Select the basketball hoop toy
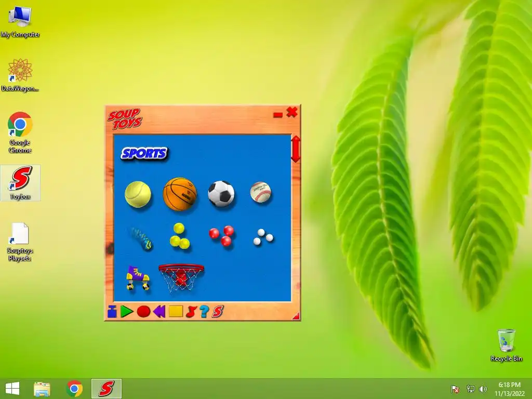This screenshot has height=399, width=532. (181, 277)
